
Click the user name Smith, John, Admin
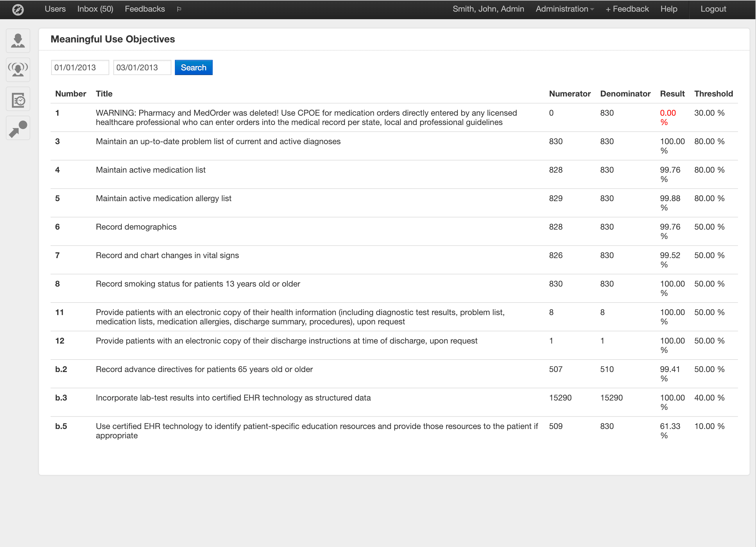(488, 9)
